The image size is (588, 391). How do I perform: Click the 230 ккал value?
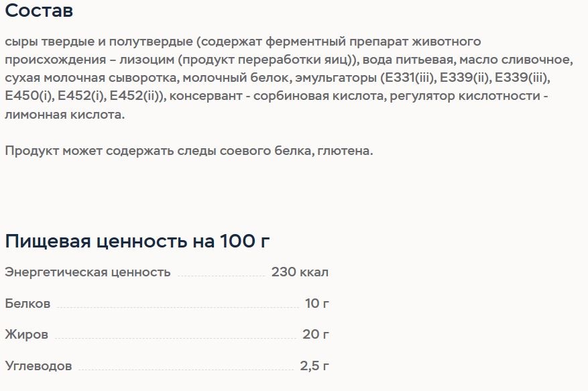pos(300,272)
